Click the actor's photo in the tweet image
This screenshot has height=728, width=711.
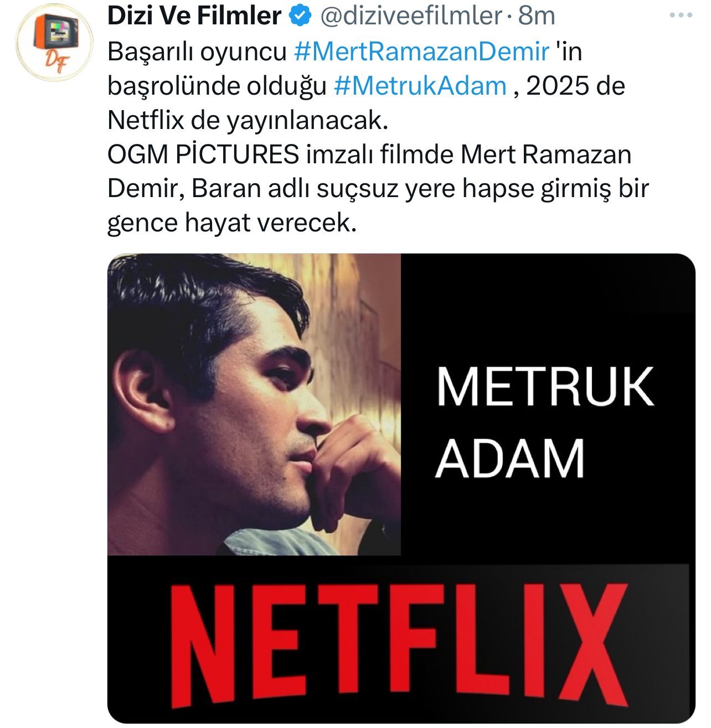tap(254, 405)
